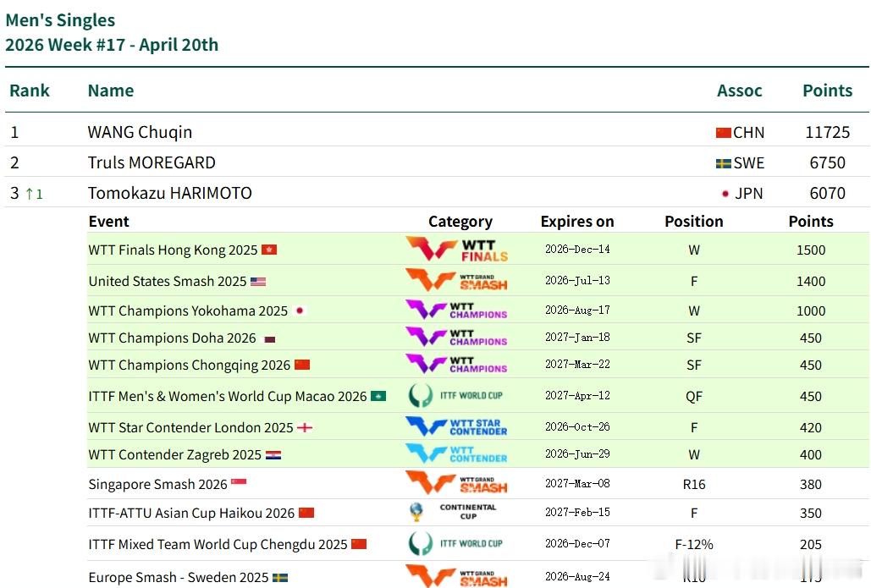Open Truls MOREGARD's ranking row
Screen dimensions: 871x588
point(437,162)
